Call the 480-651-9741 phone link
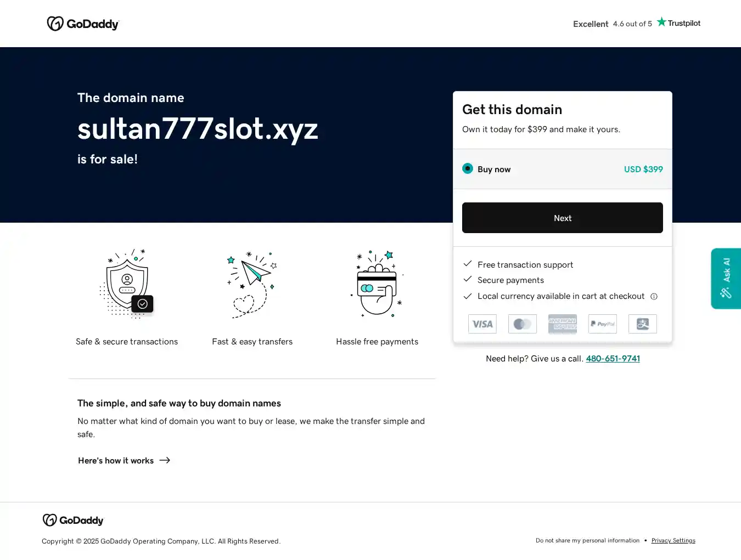Viewport: 741px width, 560px height. click(613, 359)
